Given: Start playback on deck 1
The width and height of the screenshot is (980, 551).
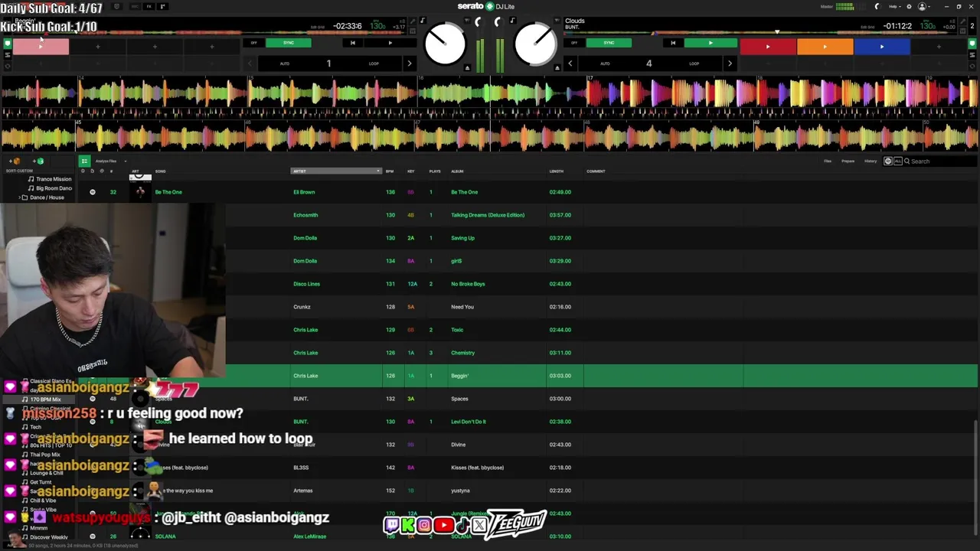Looking at the screenshot, I should (x=390, y=43).
